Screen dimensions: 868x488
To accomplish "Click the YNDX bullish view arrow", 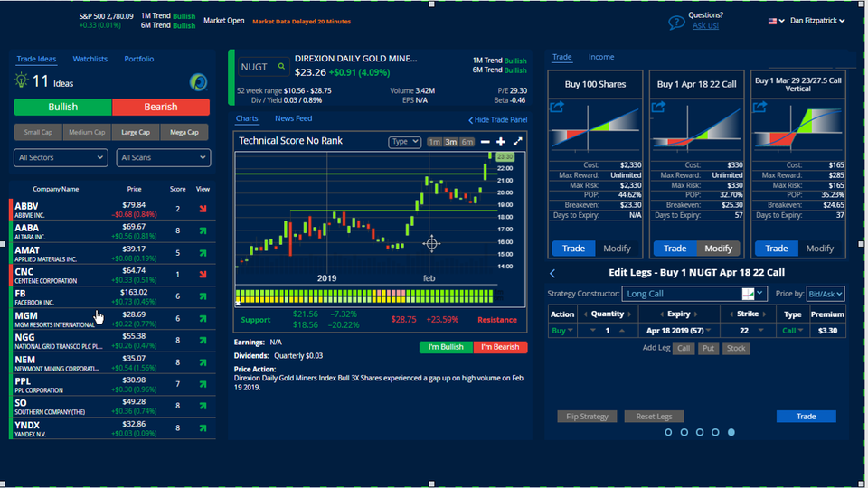I will click(x=203, y=427).
